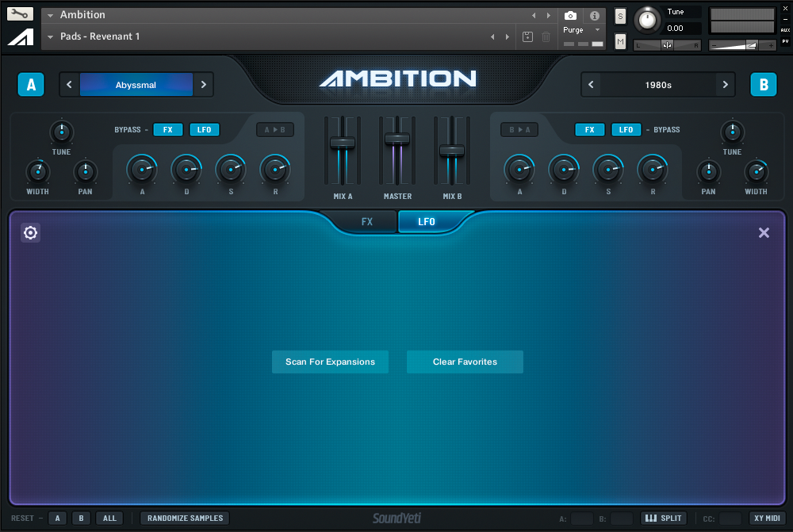The height and width of the screenshot is (532, 793).
Task: Adjust the MIX A fader
Action: point(343,144)
